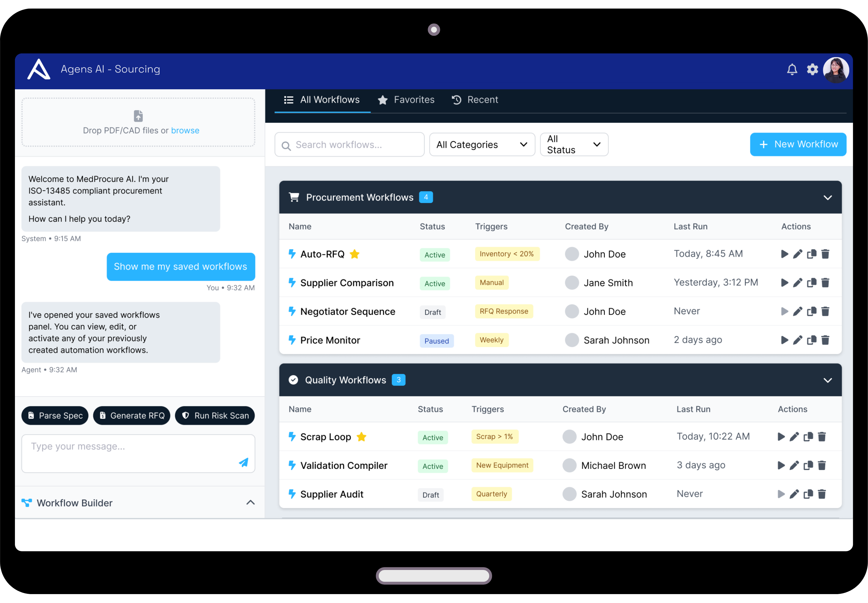Delete the Price Monitor workflow

pos(825,340)
